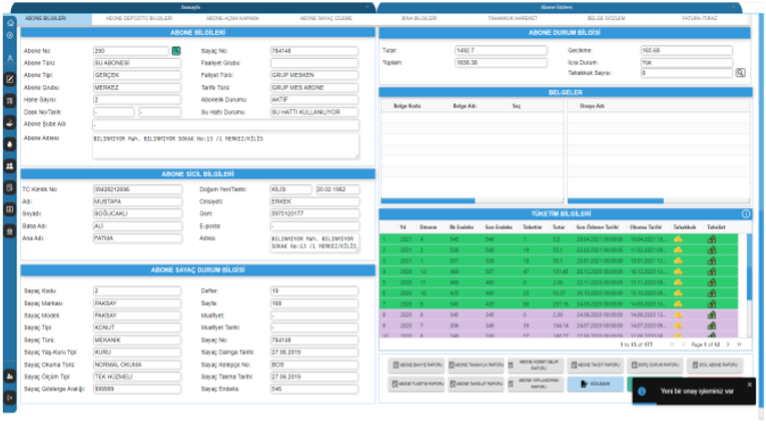Click the green search icon beside Abone No
The image size is (766, 424).
coord(148,49)
